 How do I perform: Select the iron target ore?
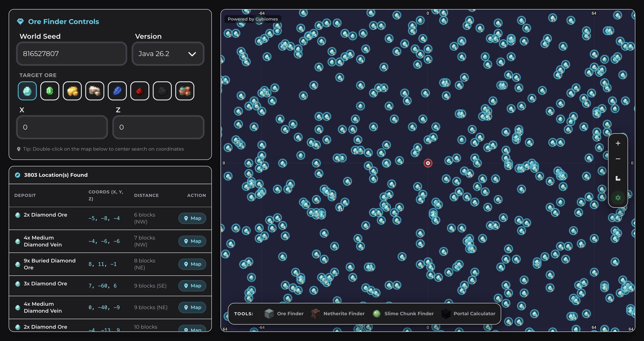(x=95, y=91)
